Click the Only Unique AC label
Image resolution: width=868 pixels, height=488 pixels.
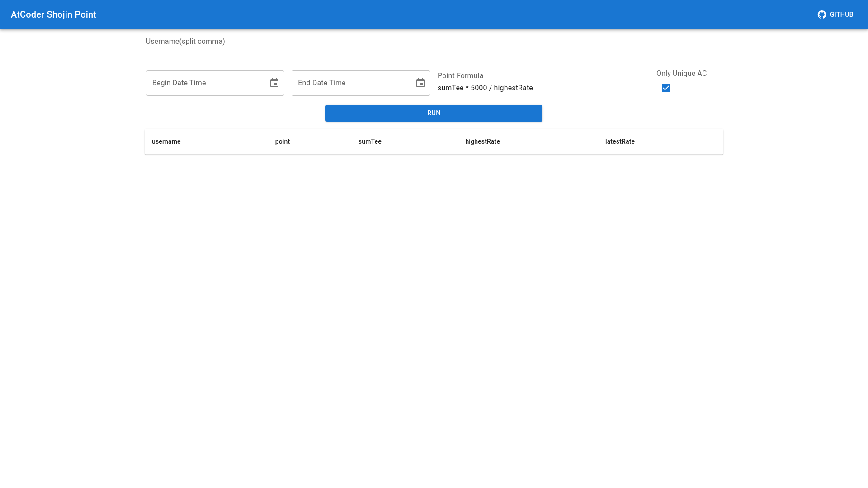point(681,74)
